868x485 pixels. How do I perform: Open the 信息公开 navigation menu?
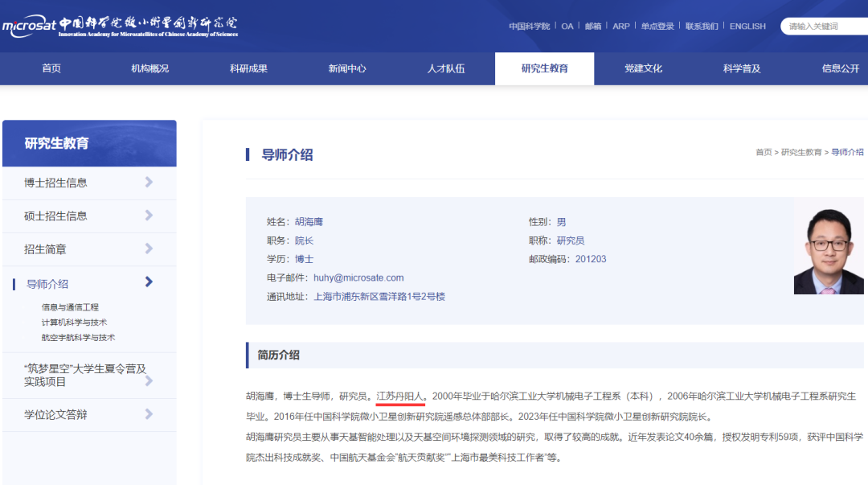(x=841, y=68)
